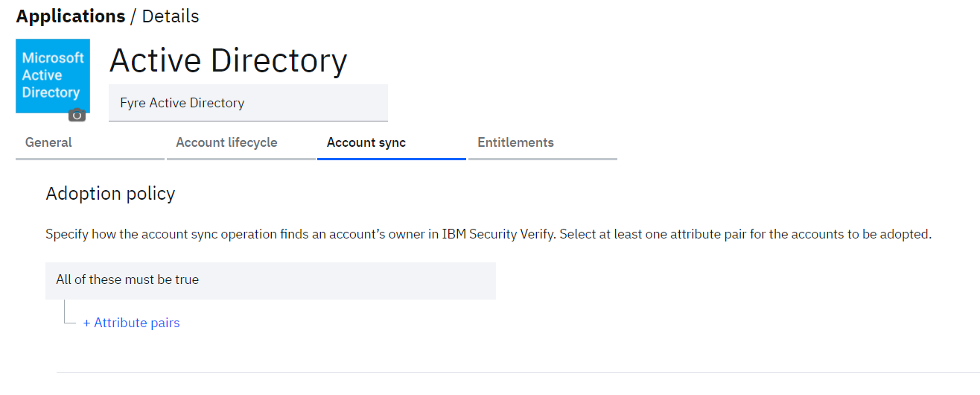The height and width of the screenshot is (395, 980).
Task: Select the Microsoft Active Directory logo tile
Action: click(x=53, y=76)
